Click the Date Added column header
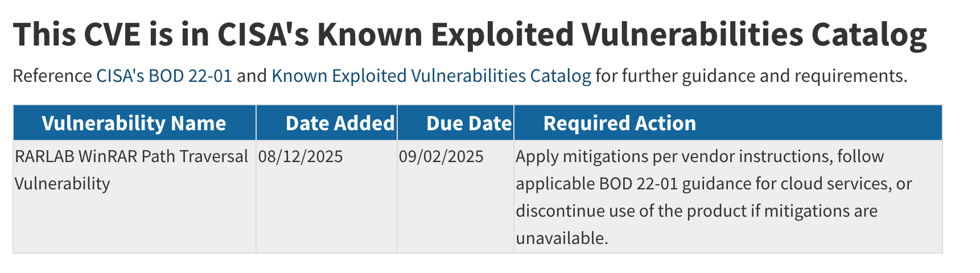The image size is (980, 273). [x=340, y=123]
